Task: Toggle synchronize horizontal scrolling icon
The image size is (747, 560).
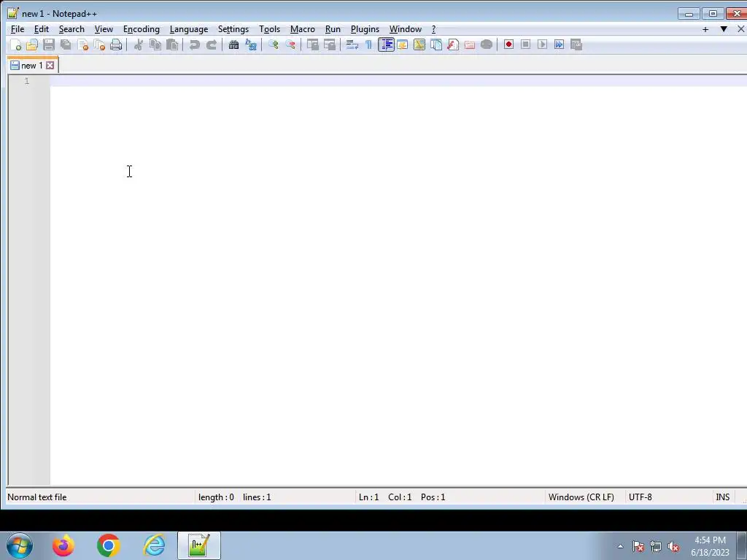Action: (x=329, y=44)
